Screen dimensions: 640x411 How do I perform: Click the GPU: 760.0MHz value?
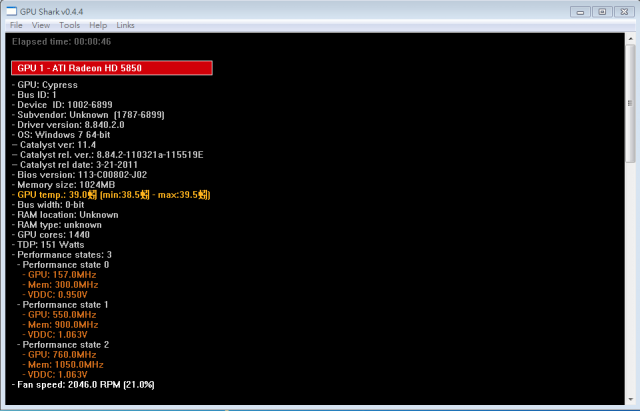click(60, 355)
